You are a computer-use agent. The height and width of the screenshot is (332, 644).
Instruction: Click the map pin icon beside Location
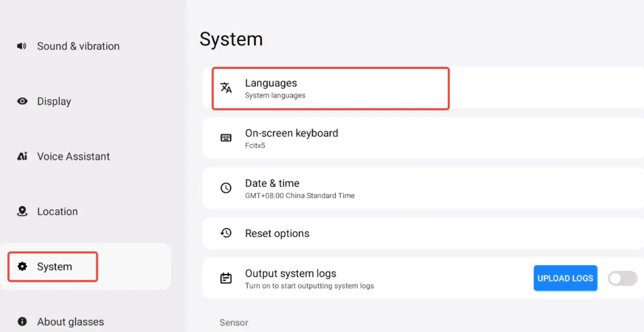pyautogui.click(x=22, y=211)
